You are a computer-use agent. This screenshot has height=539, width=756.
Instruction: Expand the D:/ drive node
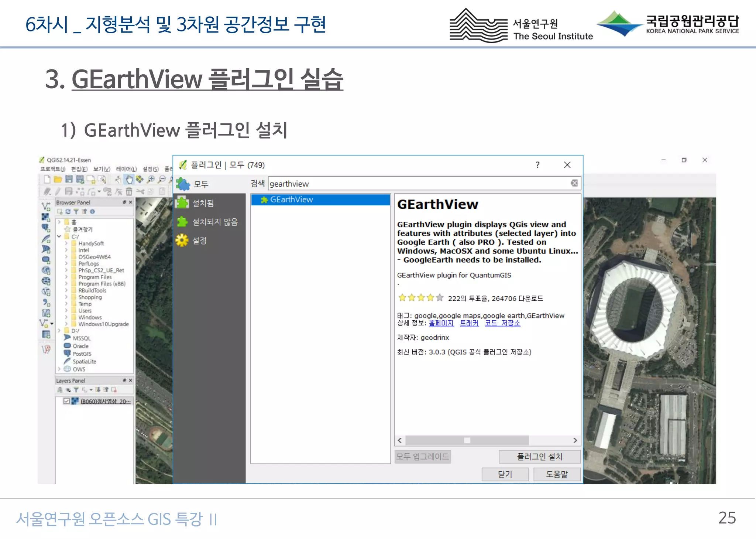point(59,331)
